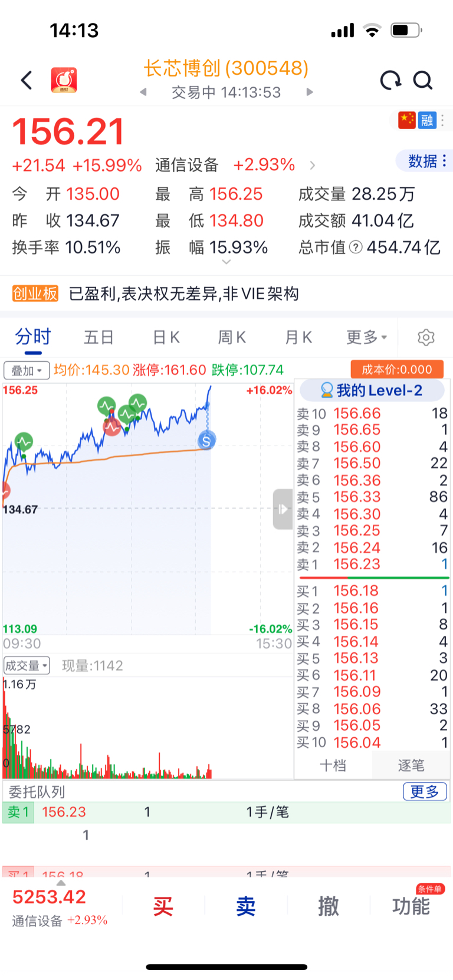Tap the 买8 price 156.06
The height and width of the screenshot is (980, 453).
coord(357,708)
